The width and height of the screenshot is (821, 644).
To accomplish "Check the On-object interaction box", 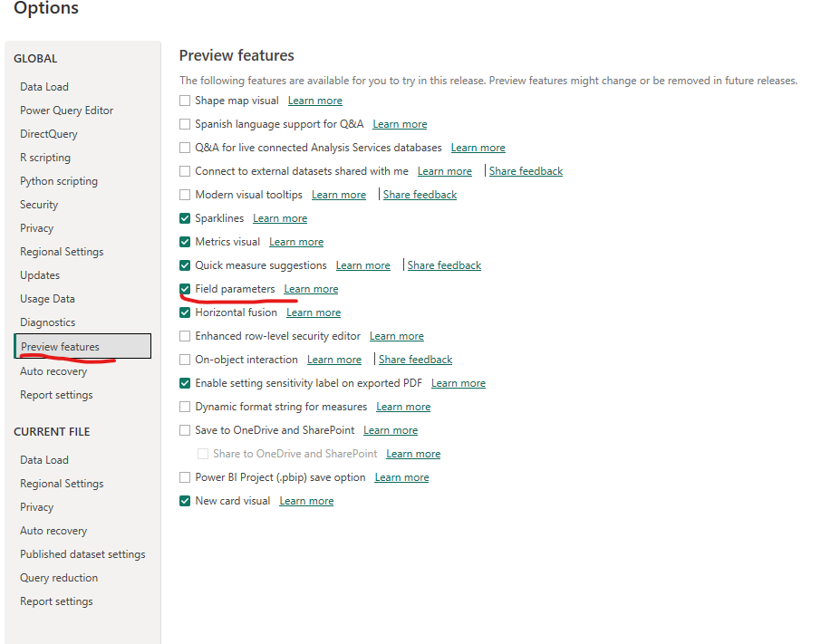I will click(x=184, y=360).
